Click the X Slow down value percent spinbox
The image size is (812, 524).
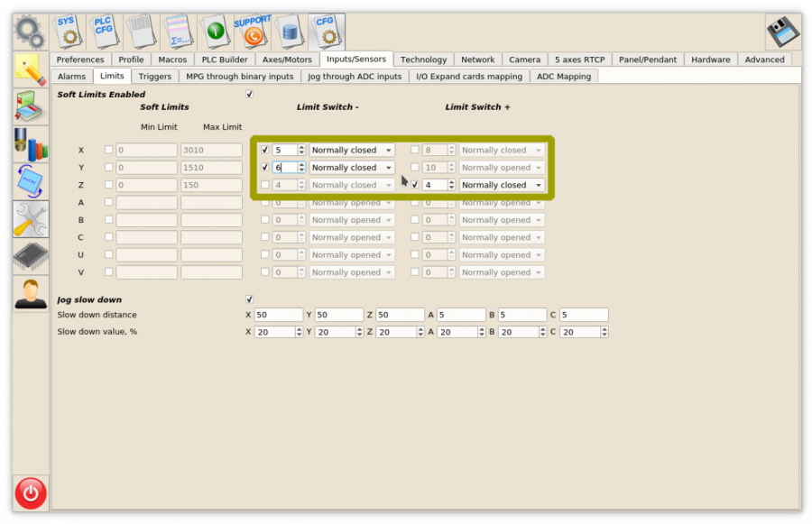[274, 332]
